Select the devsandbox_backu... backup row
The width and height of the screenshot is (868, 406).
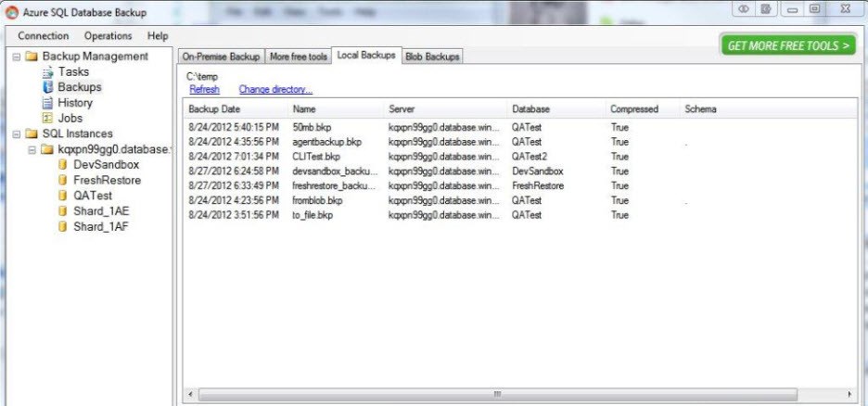[x=520, y=171]
